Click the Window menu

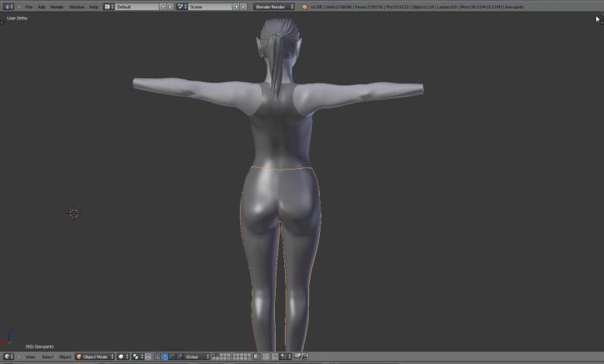click(77, 7)
